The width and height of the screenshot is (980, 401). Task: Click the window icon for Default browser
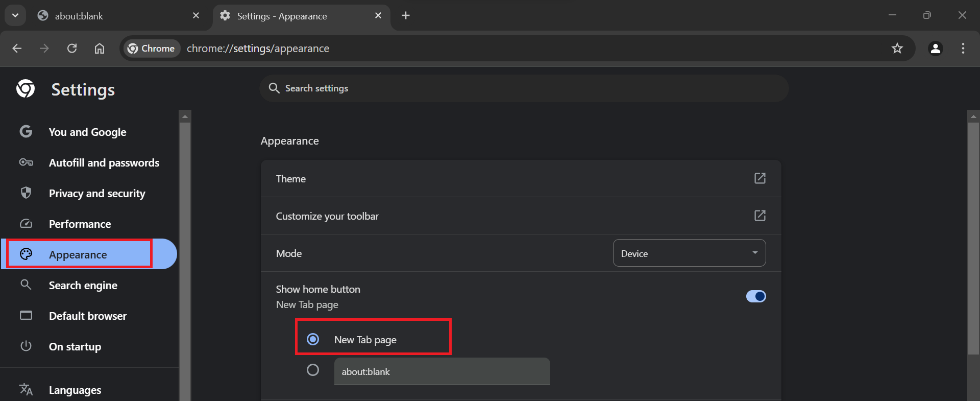click(x=26, y=315)
